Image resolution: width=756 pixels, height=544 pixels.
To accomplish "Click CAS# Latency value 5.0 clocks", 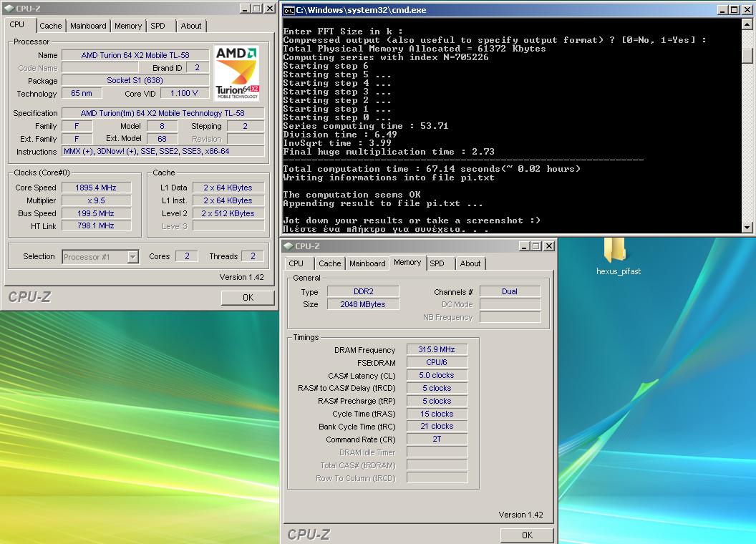I will pos(437,375).
